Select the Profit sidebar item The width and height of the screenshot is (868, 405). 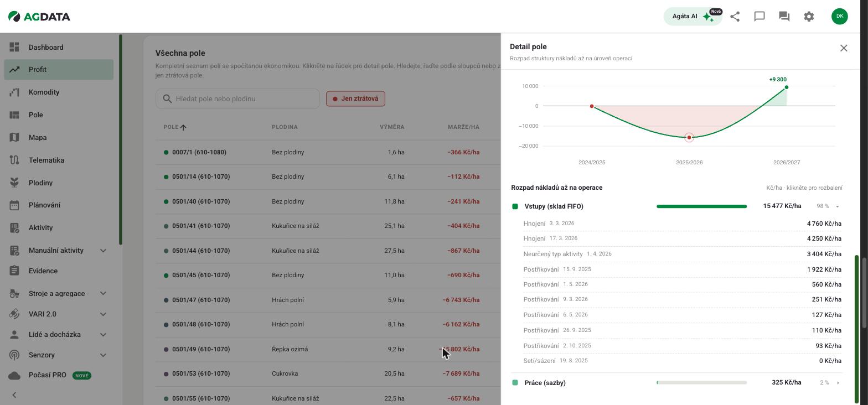click(59, 70)
